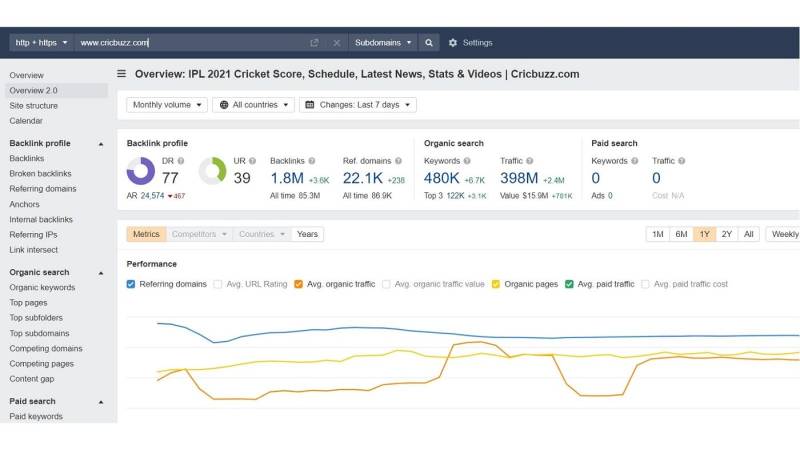Open Site structure in sidebar
800x450 pixels.
click(34, 106)
